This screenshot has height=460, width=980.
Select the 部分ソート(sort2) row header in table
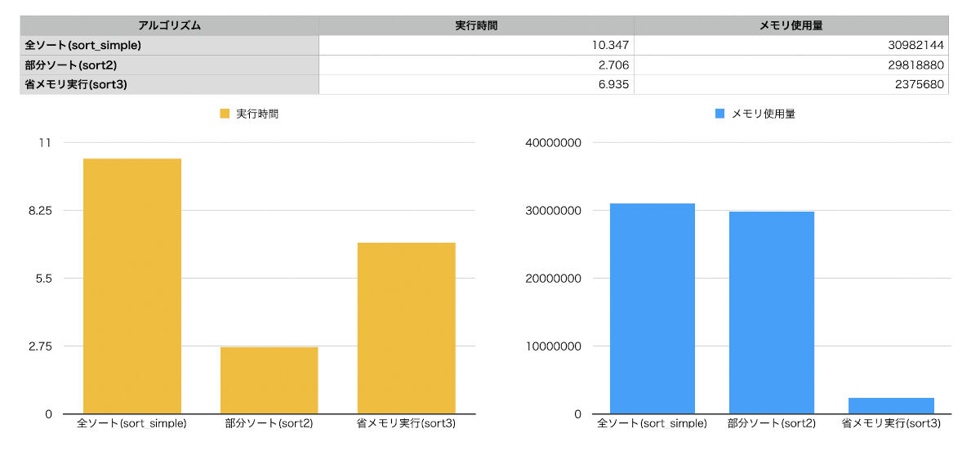coord(169,65)
